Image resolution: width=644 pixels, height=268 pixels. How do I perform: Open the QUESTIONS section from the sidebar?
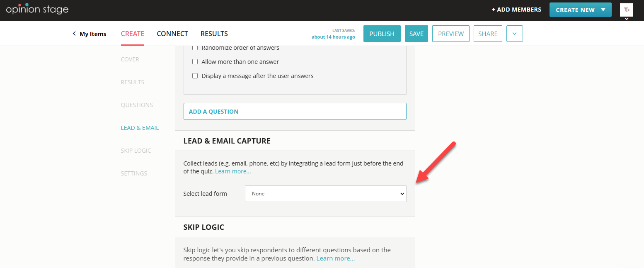137,105
